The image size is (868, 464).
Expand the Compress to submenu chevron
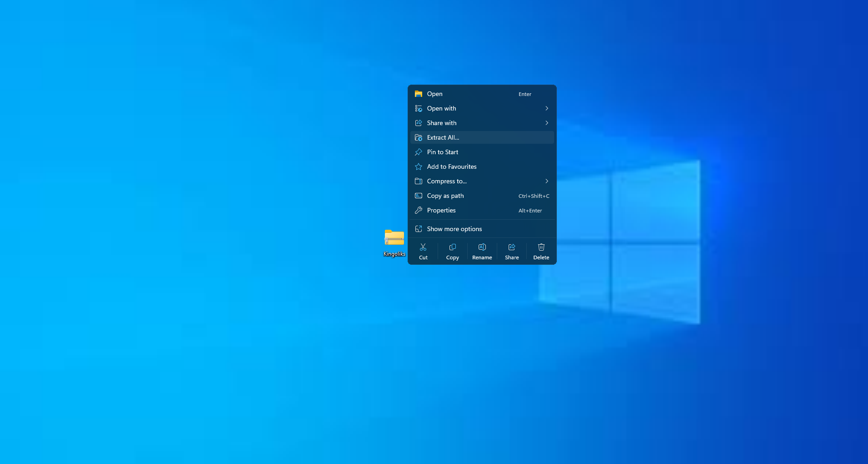(546, 181)
